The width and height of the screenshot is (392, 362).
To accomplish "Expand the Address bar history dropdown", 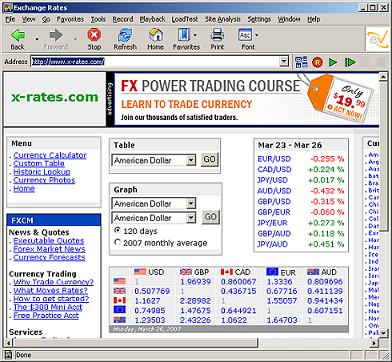I will [x=284, y=61].
